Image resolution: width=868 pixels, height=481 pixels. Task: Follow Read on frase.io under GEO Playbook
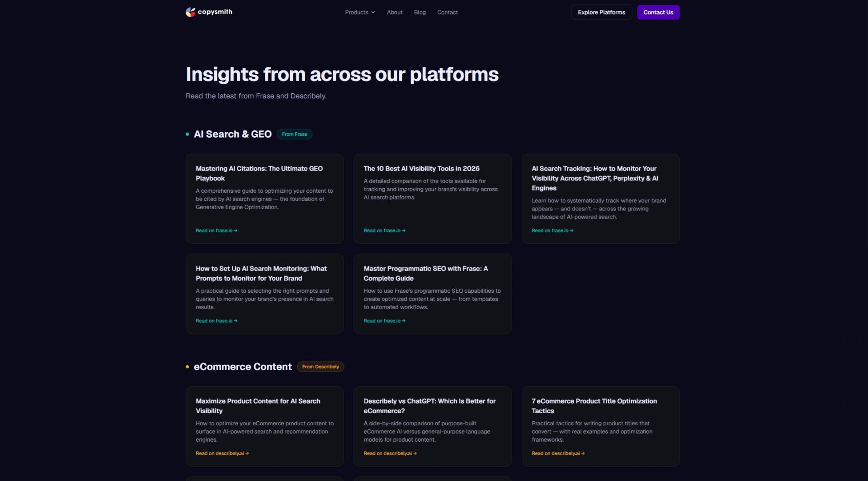pos(216,231)
